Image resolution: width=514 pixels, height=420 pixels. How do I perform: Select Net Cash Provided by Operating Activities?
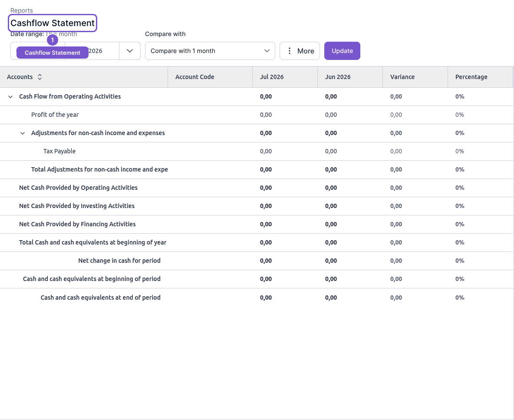[257, 188]
